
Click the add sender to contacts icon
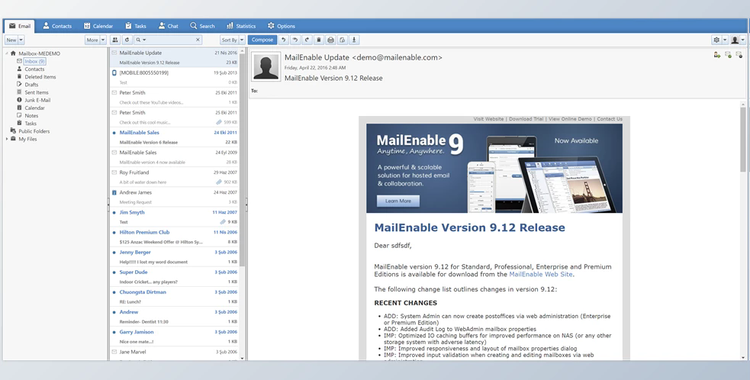(x=717, y=55)
